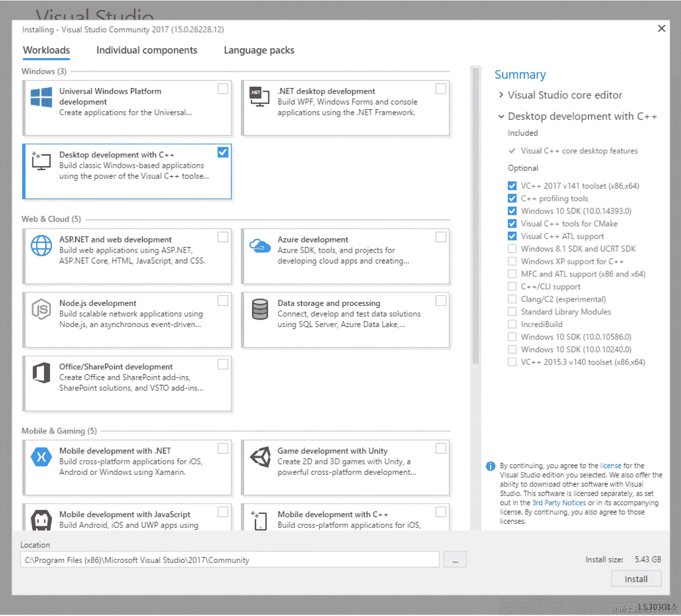Uncheck C++ profiling tools option
681x616 pixels.
[512, 198]
